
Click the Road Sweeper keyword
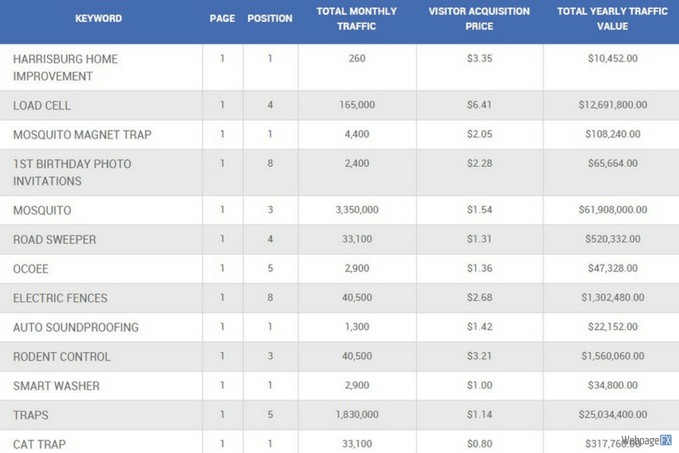[55, 240]
